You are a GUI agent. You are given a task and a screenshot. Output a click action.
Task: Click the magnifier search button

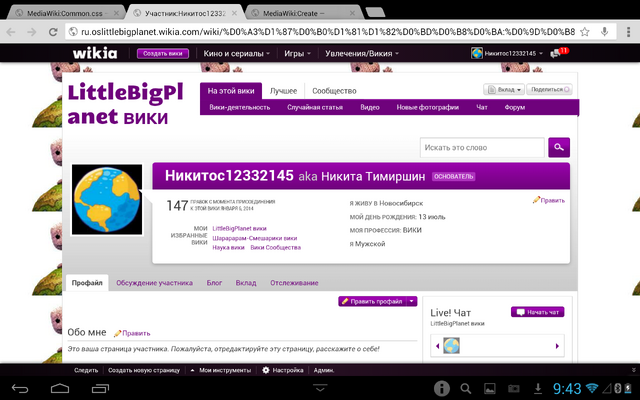pyautogui.click(x=559, y=147)
